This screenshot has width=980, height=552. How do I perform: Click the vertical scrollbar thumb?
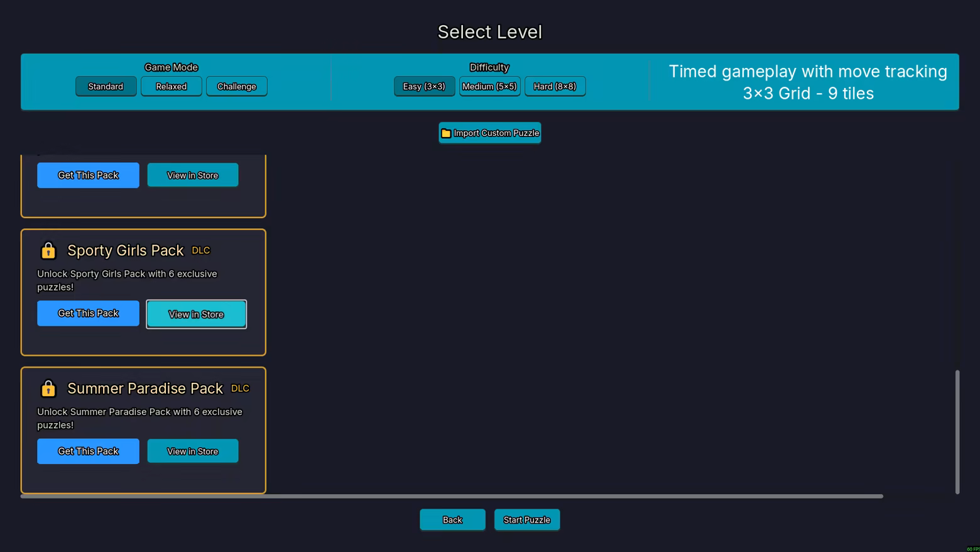point(957,431)
